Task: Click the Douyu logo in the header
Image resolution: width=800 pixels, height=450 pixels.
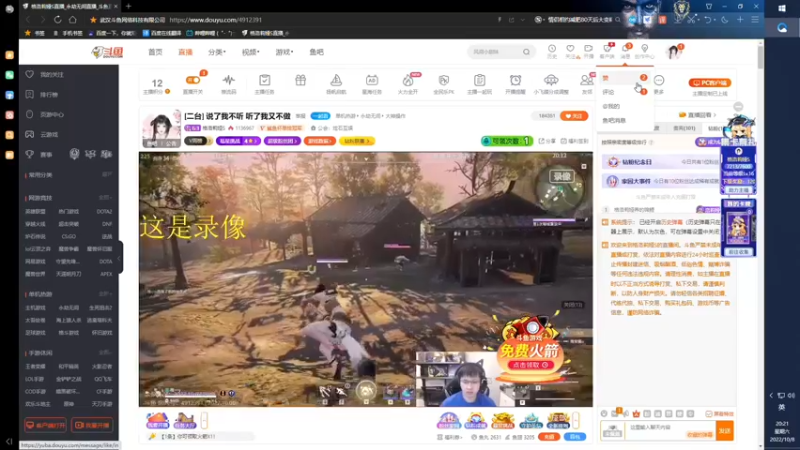Action: coord(107,52)
